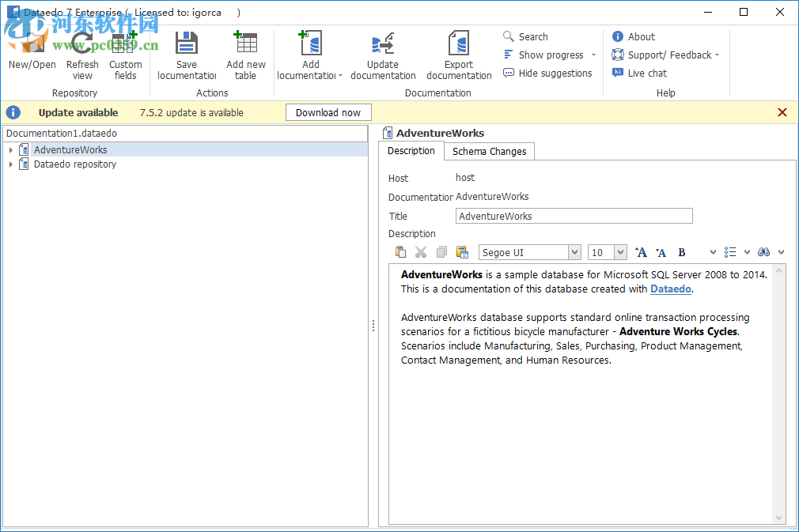This screenshot has height=532, width=799.
Task: Click the Title input field
Action: [574, 217]
